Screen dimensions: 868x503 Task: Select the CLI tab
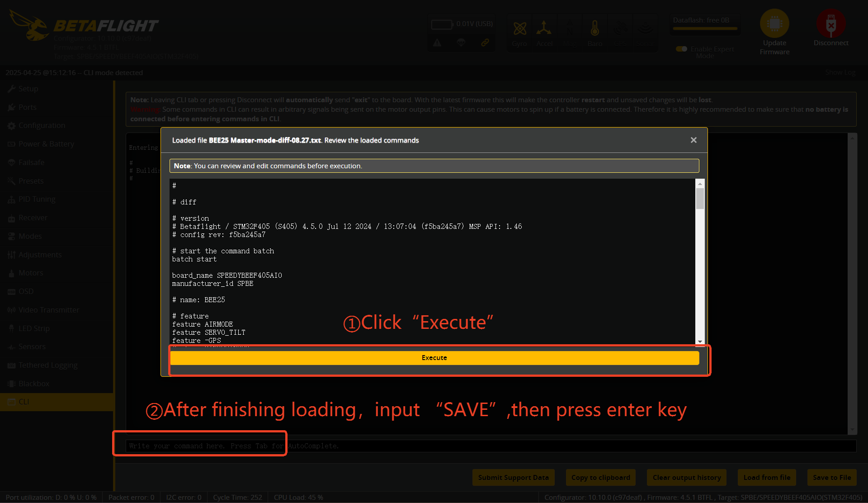(57, 402)
